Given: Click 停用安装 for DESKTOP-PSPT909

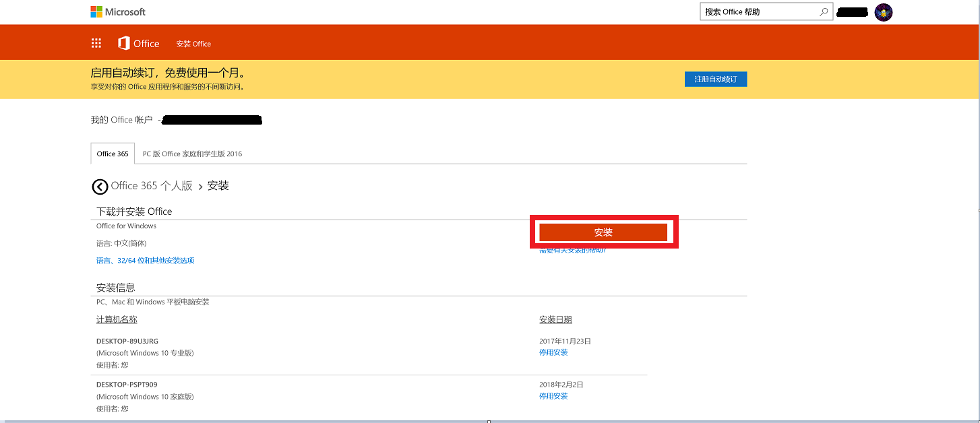Looking at the screenshot, I should click(553, 396).
